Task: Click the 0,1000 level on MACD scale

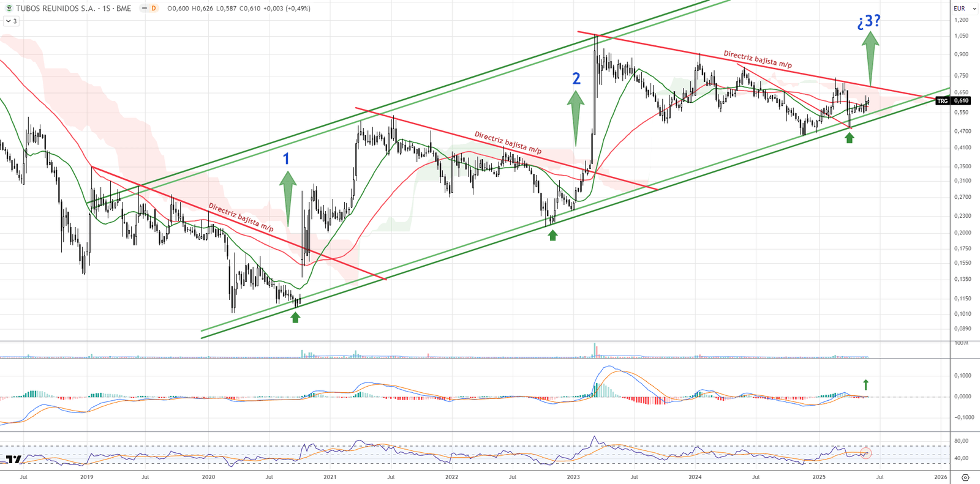Action: tap(962, 376)
